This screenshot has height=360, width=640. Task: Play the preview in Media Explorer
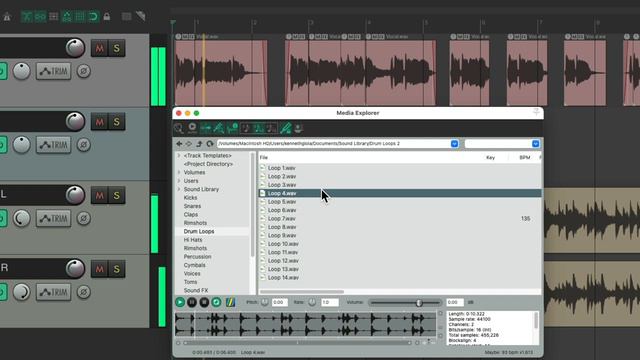[x=180, y=302]
